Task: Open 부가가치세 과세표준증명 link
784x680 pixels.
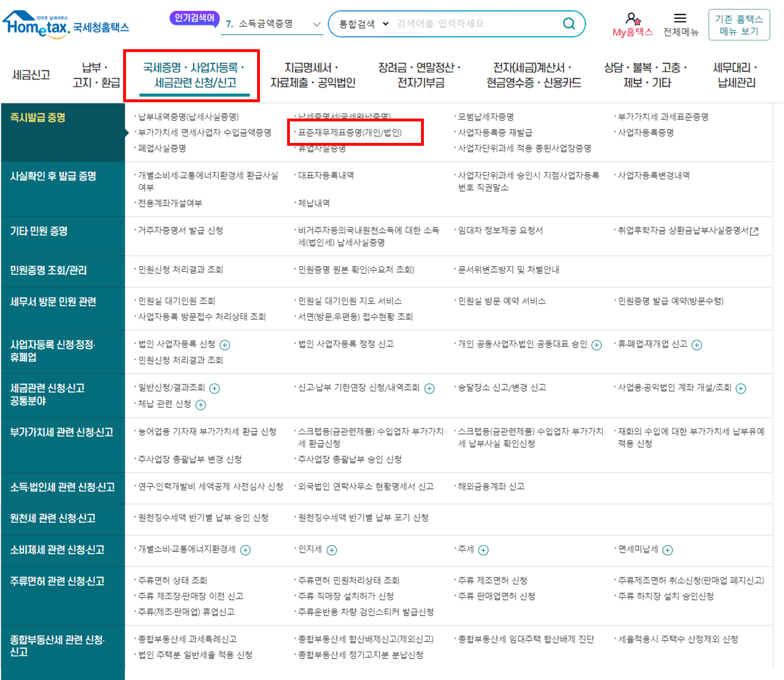Action: [x=663, y=117]
